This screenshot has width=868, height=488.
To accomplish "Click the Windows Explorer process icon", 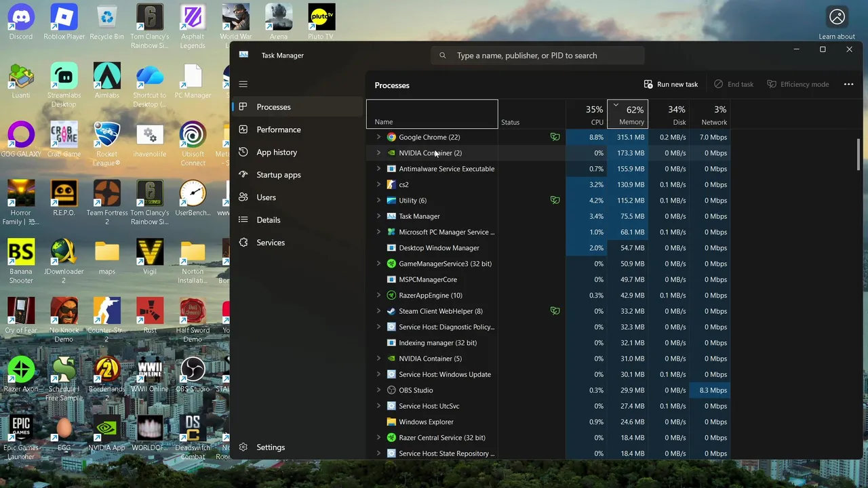I will pyautogui.click(x=391, y=422).
